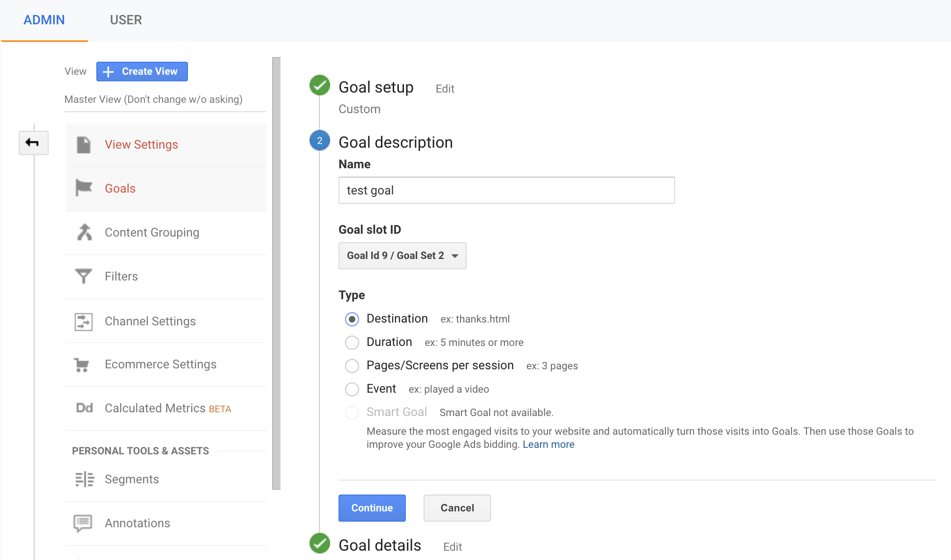The width and height of the screenshot is (951, 560).
Task: Choose Duration as the goal type
Action: (x=352, y=342)
